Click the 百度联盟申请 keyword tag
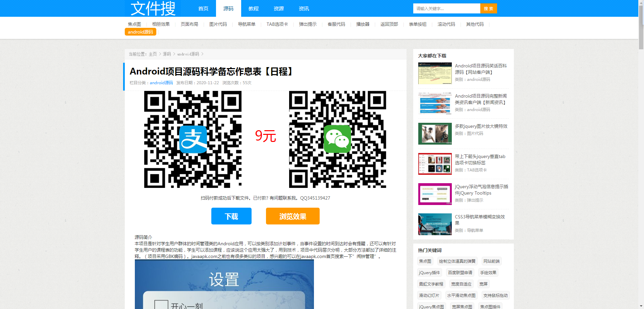The height and width of the screenshot is (309, 644). [x=460, y=272]
